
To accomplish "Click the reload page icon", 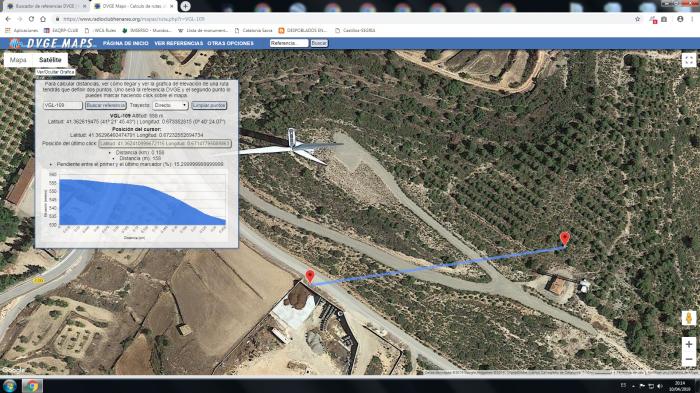I will pyautogui.click(x=31, y=19).
